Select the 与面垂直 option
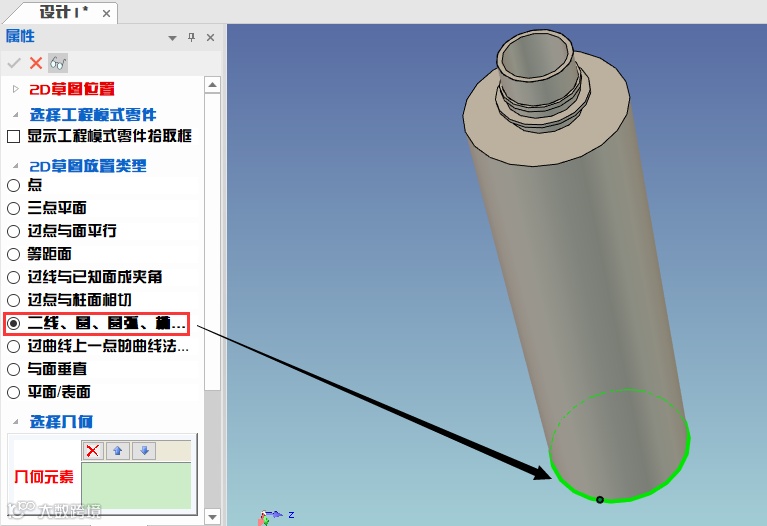Screen dimensions: 767x526 click(14, 369)
